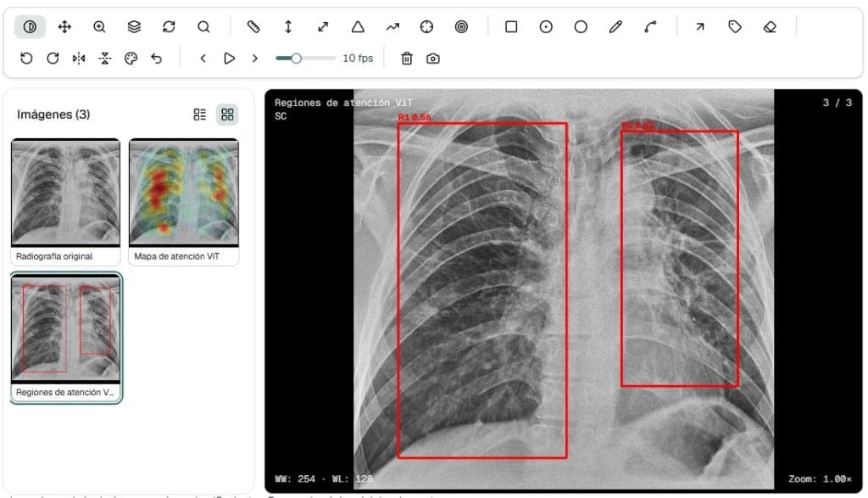Select the stack scroll layers tool
Image resolution: width=868 pixels, height=498 pixels.
point(134,26)
